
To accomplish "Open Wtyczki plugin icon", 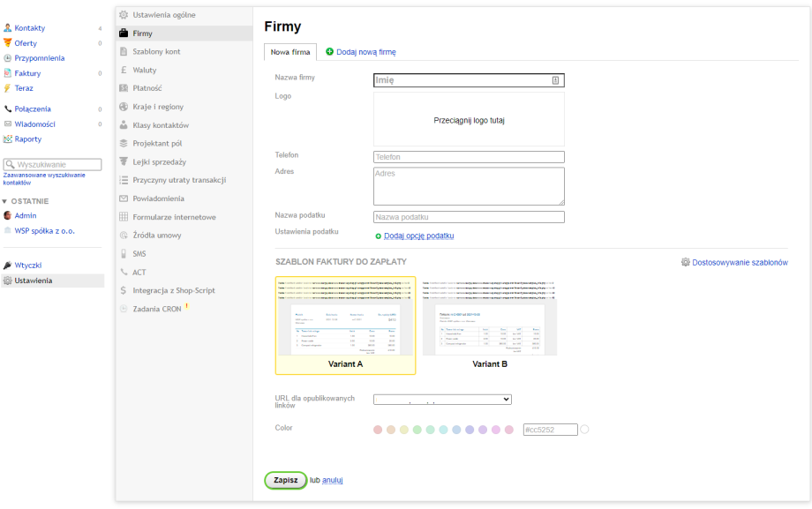I will tap(8, 266).
